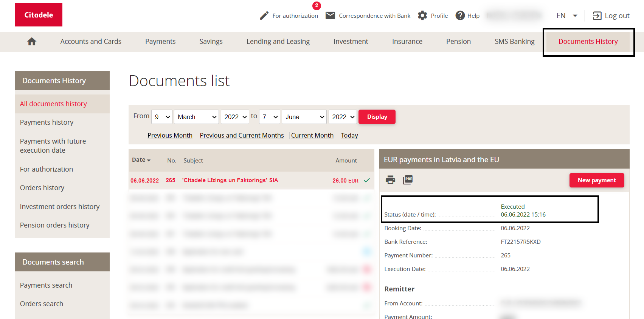The width and height of the screenshot is (644, 319).
Task: Expand the EN language dropdown
Action: point(567,15)
